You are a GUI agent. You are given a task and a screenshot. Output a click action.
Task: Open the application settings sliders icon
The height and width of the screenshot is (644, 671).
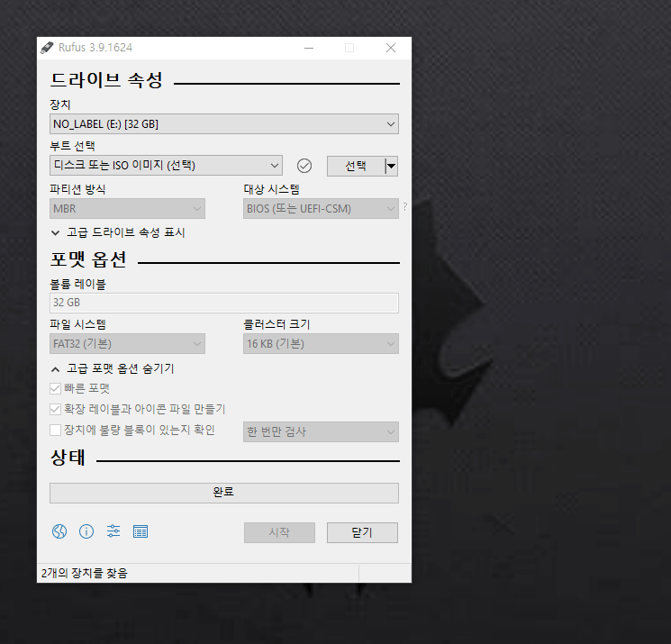pos(113,531)
